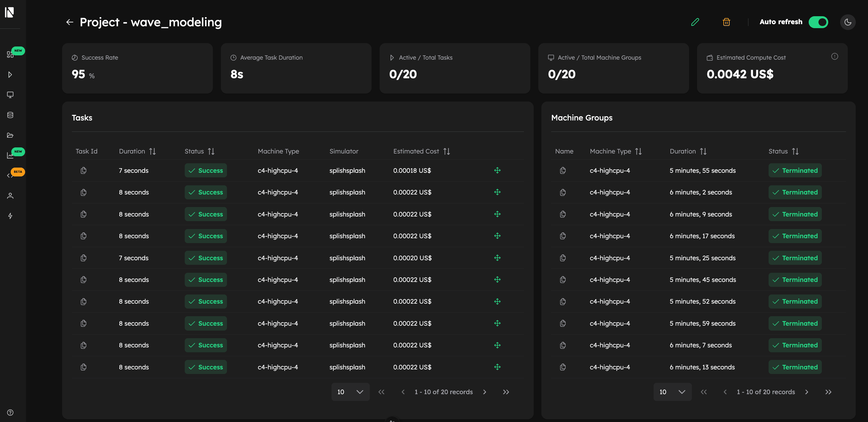Click the back arrow beside Project wave_modeling
Image resolution: width=868 pixels, height=422 pixels.
coord(70,22)
